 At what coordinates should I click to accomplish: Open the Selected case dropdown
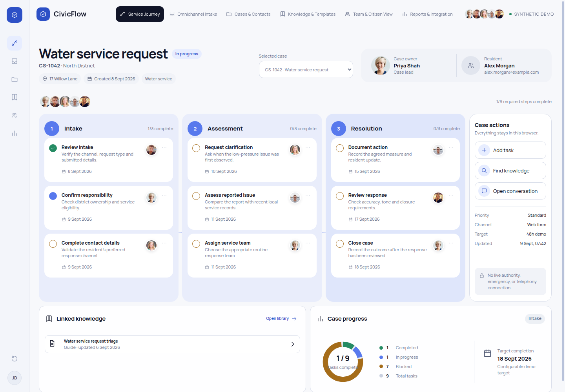306,69
